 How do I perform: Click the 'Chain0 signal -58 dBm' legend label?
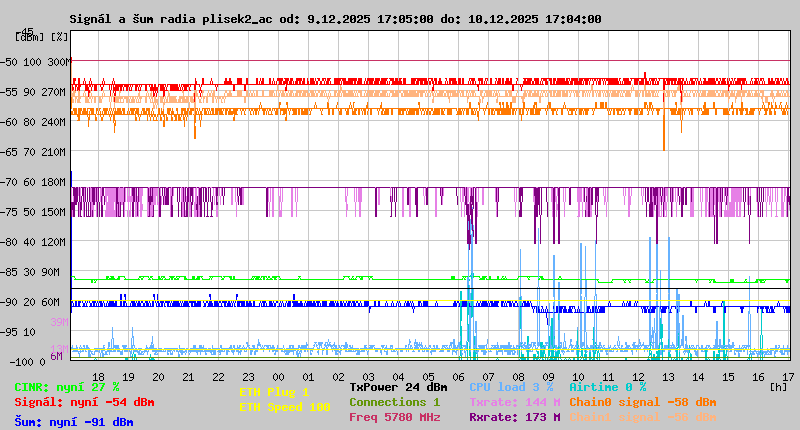(x=643, y=402)
